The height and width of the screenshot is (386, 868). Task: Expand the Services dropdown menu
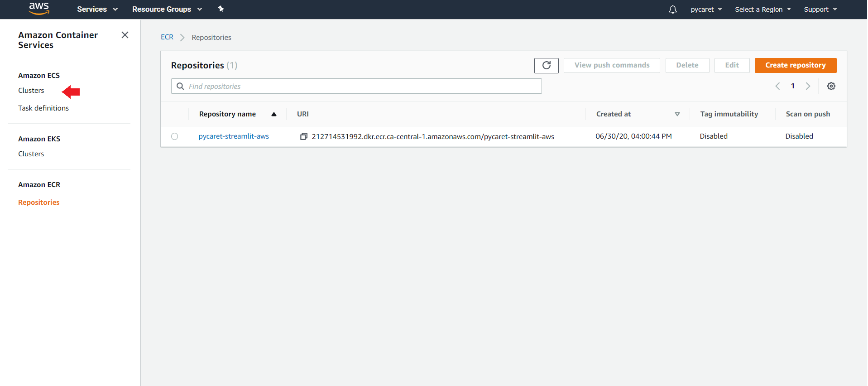[x=97, y=9]
